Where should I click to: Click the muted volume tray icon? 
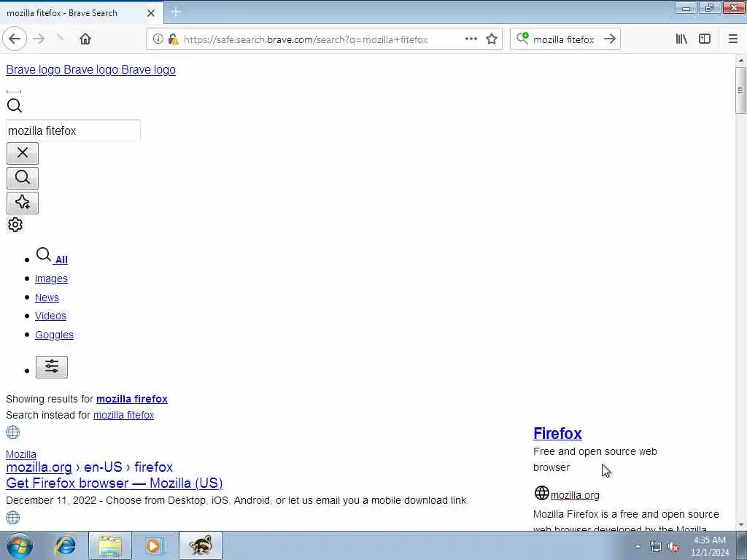(673, 547)
